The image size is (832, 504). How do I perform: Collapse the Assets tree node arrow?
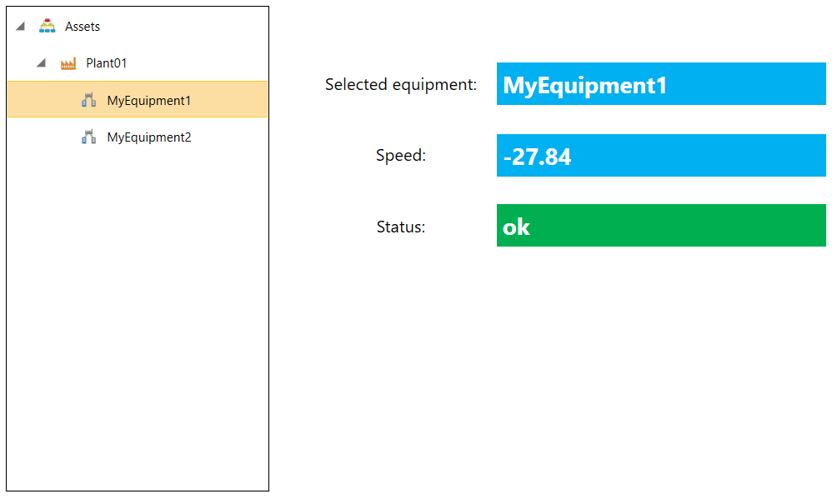click(x=21, y=26)
